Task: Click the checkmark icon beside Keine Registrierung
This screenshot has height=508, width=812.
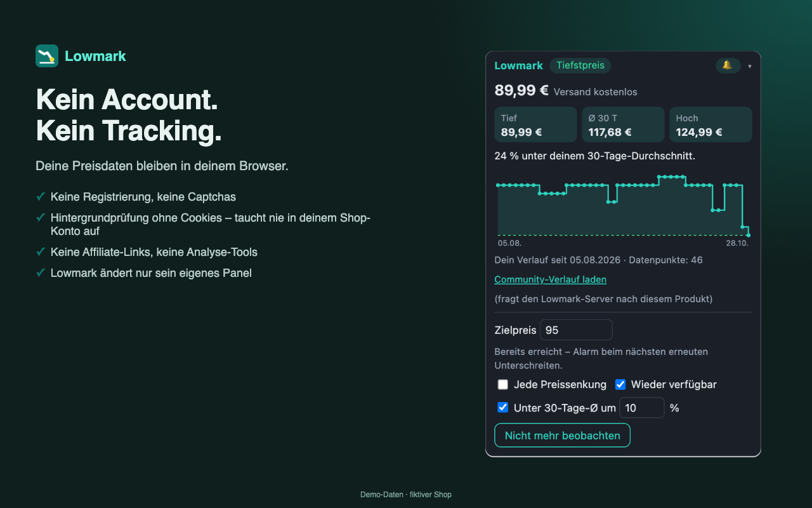Action: (41, 197)
